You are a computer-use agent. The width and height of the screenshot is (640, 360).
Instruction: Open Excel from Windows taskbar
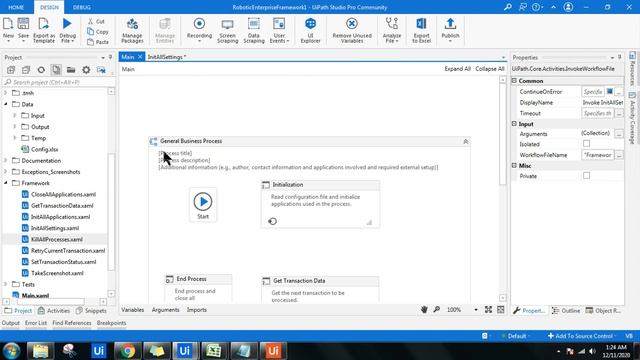213,351
